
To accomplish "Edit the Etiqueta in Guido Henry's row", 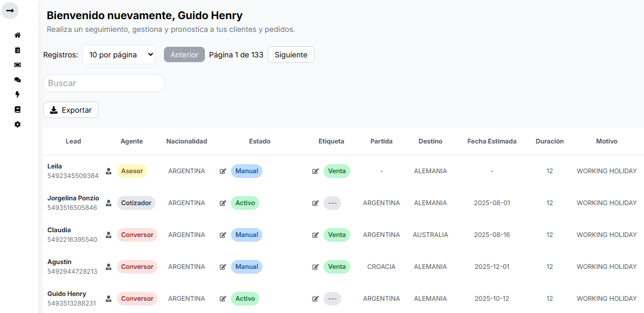I will pos(316,299).
